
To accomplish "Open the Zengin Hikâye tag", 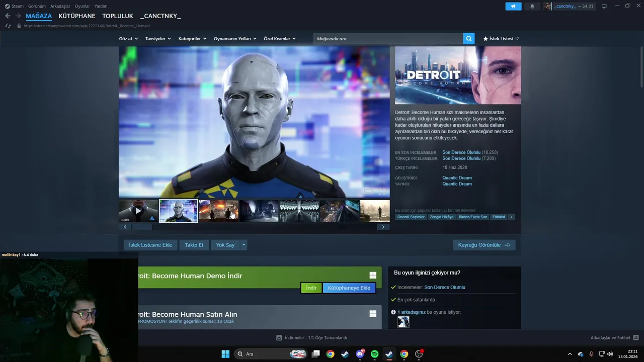I will pyautogui.click(x=441, y=217).
